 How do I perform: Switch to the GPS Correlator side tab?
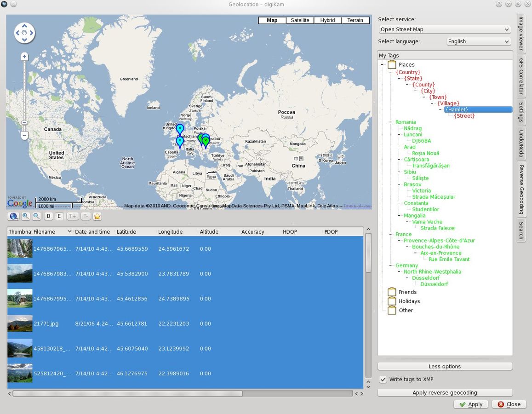click(x=521, y=76)
